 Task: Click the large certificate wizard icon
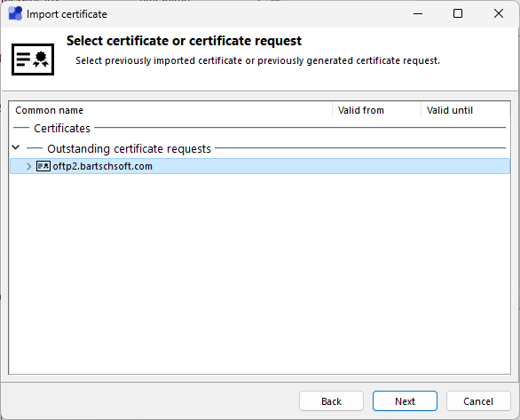33,59
